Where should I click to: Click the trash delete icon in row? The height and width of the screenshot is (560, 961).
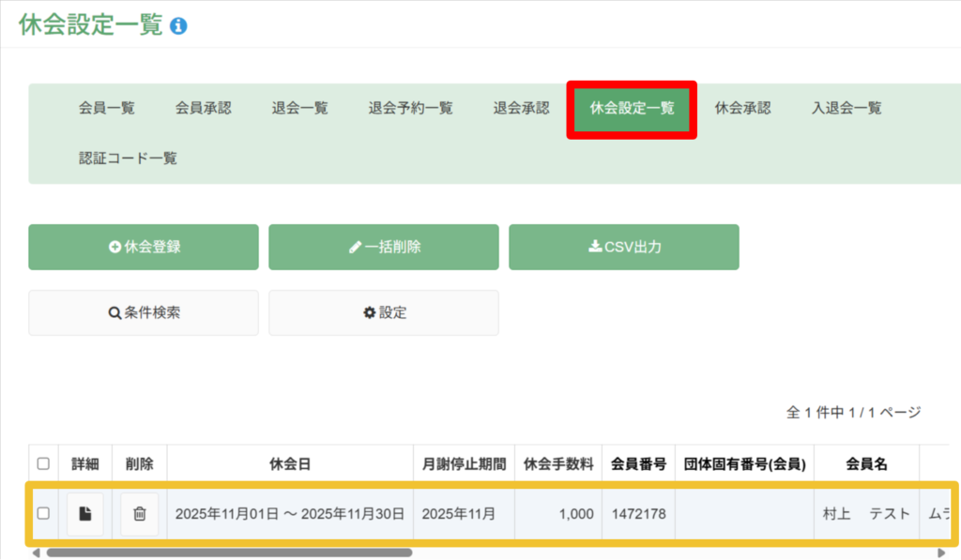(x=140, y=513)
